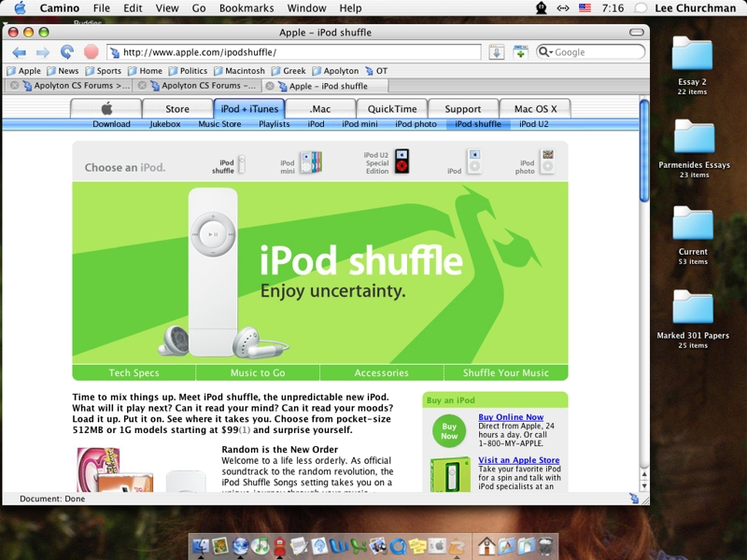Click the add bookmark icon
747x560 pixels.
tap(520, 52)
